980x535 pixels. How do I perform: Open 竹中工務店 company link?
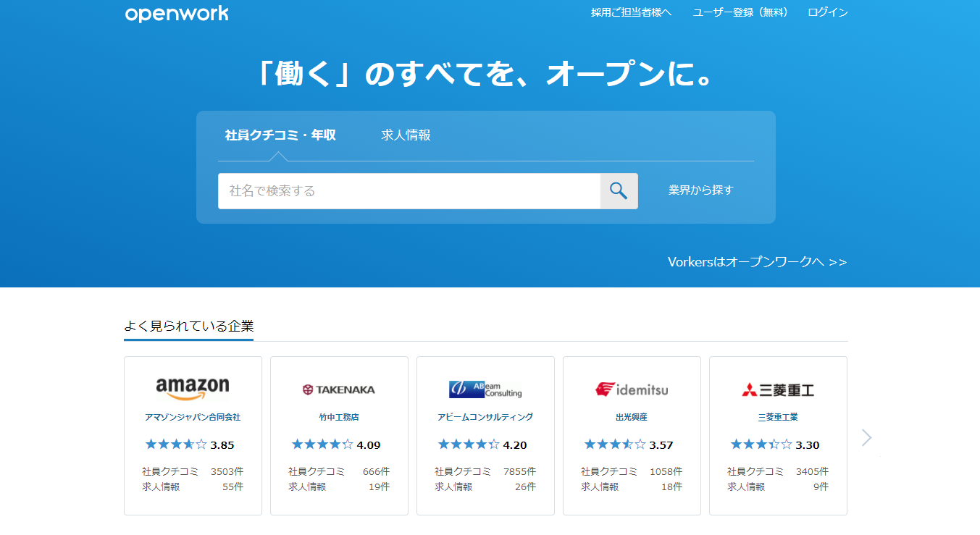339,417
